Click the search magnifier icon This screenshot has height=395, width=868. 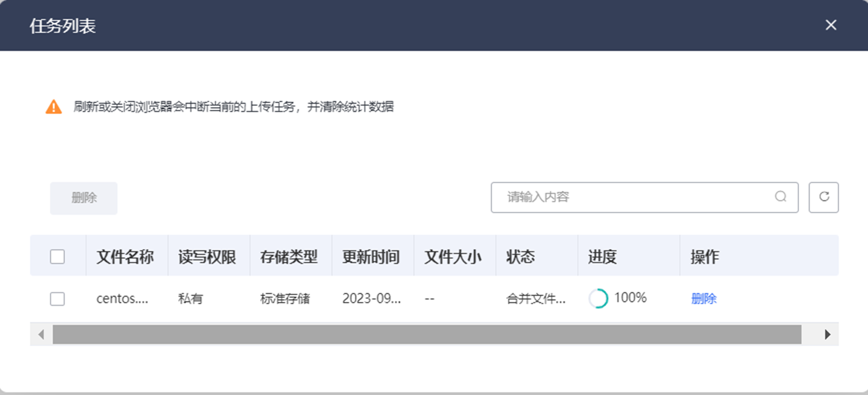[x=780, y=196]
